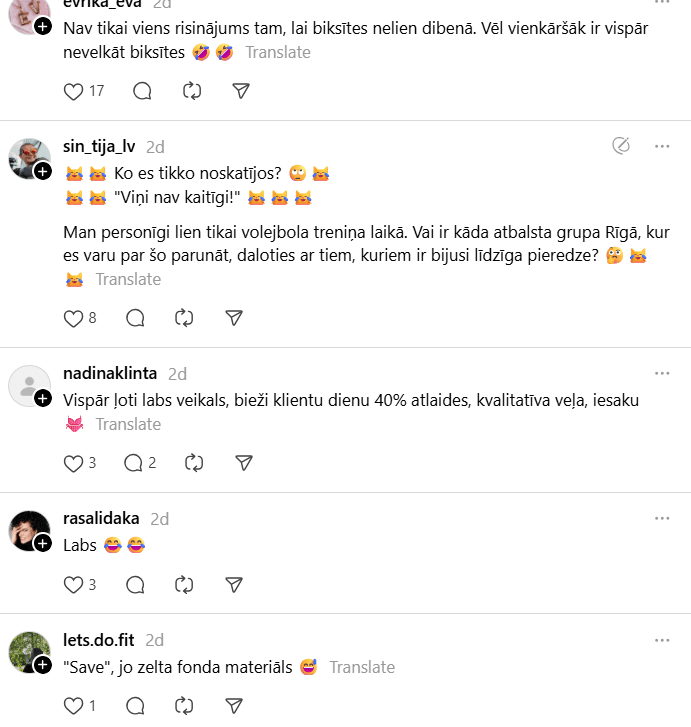
Task: Open more options for sin_tija_lv's comment
Action: tap(662, 146)
